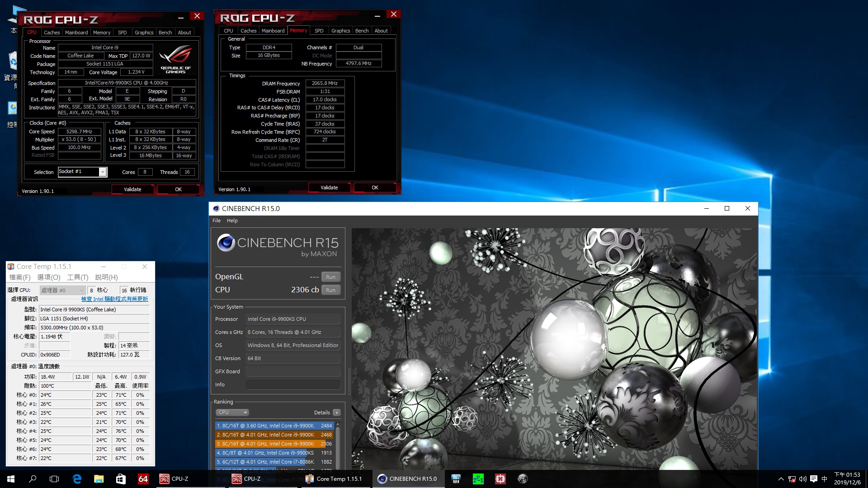
Task: Click Core Temp window title icon
Action: pos(11,267)
